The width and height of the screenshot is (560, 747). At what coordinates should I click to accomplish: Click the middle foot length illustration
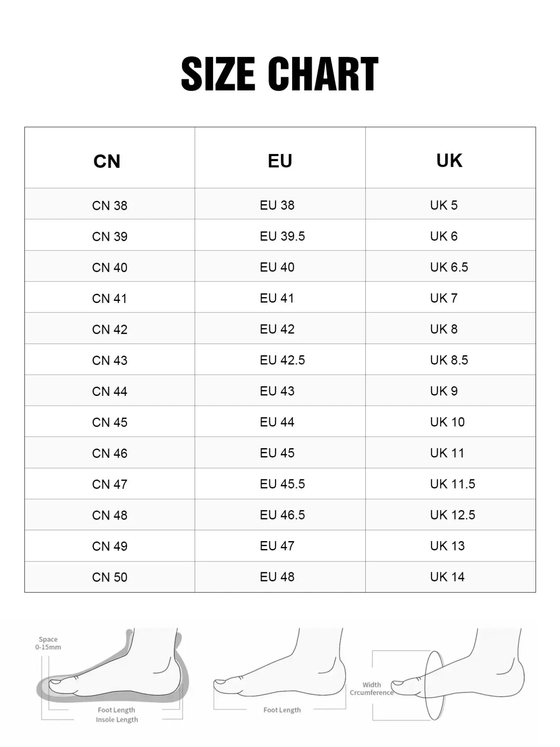click(280, 671)
